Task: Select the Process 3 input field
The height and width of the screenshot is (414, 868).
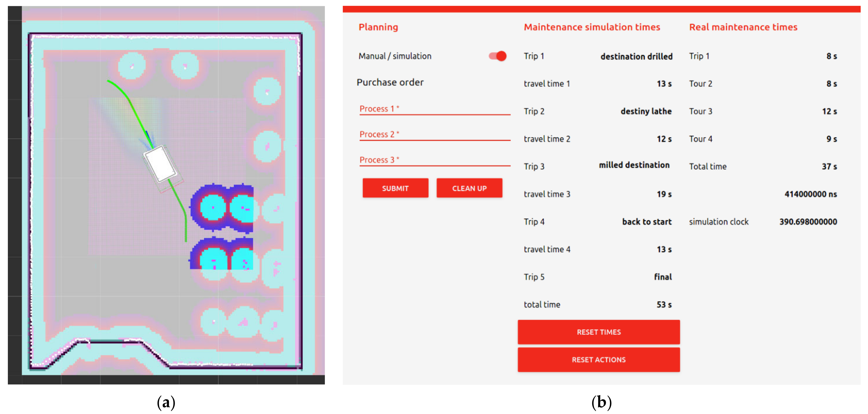Action: click(434, 160)
